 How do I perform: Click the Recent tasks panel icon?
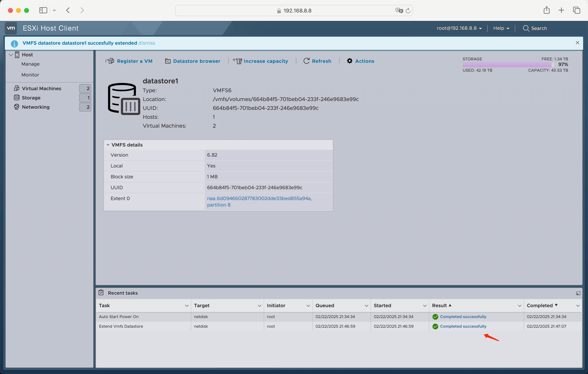(x=101, y=293)
